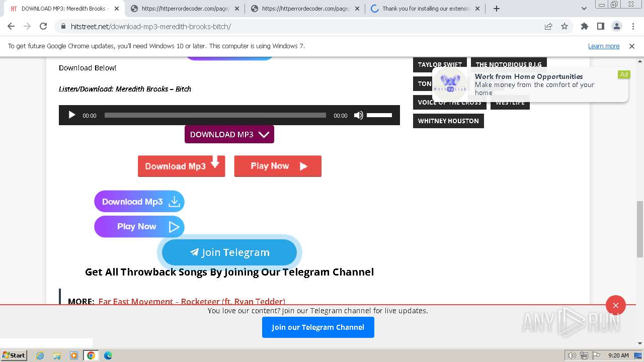Close the Telegram banner with red X
644x362 pixels.
click(615, 305)
